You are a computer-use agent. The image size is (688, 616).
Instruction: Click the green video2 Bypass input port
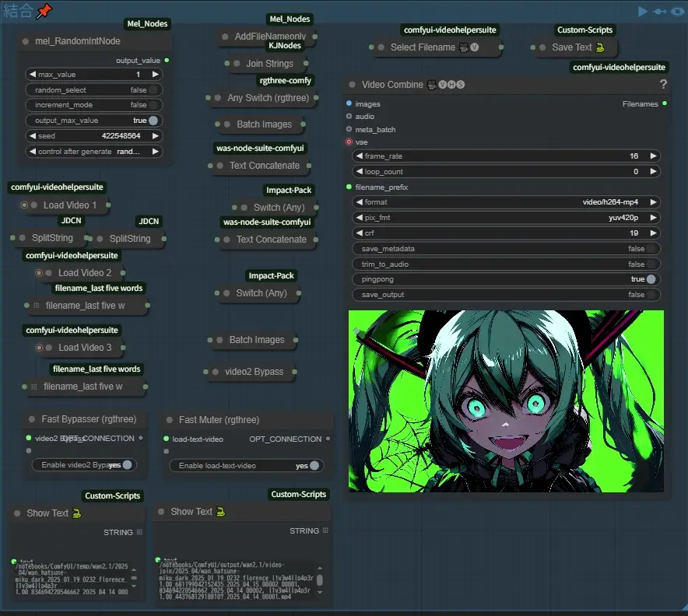[29, 438]
